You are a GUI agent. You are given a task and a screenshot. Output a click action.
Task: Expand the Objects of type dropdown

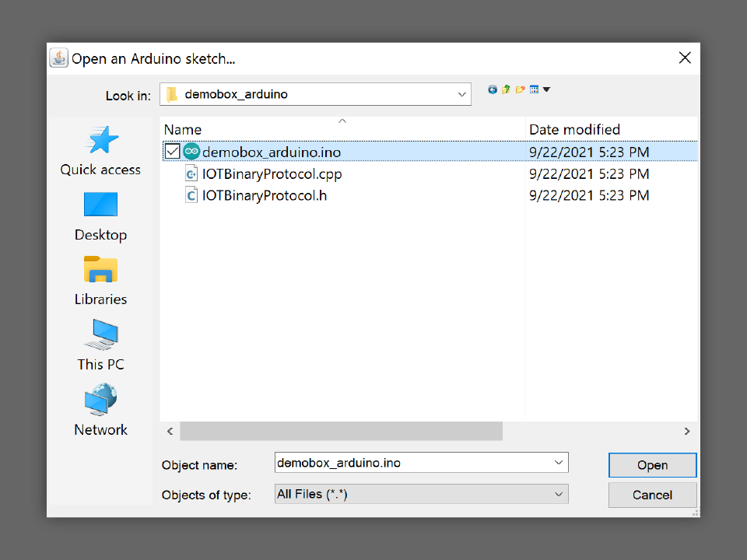tap(559, 494)
